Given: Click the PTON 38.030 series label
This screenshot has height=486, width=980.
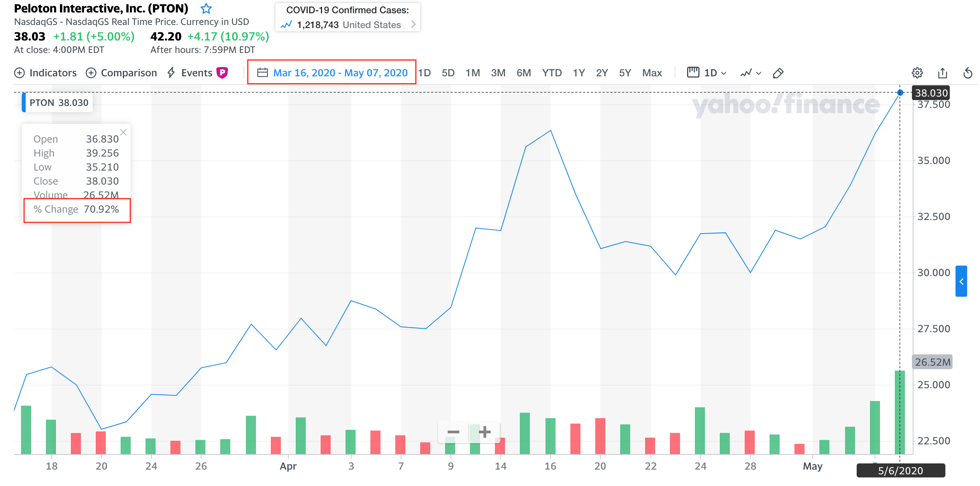Looking at the screenshot, I should pyautogui.click(x=57, y=102).
